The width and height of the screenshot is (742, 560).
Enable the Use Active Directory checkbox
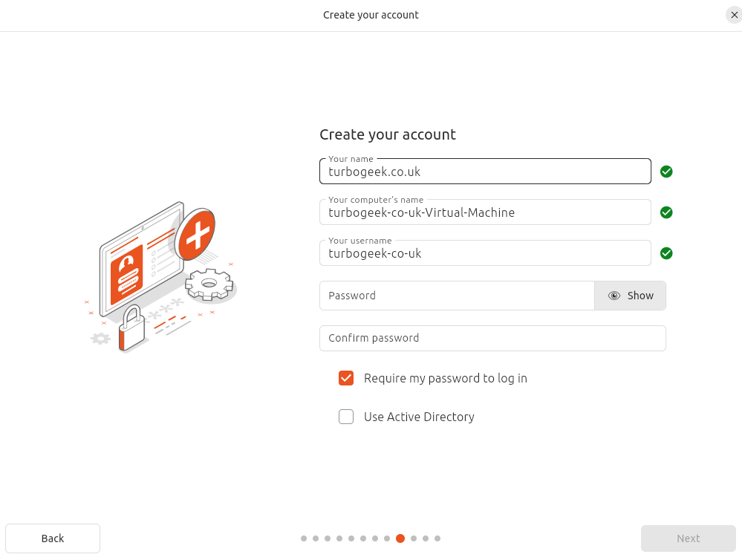pyautogui.click(x=346, y=417)
